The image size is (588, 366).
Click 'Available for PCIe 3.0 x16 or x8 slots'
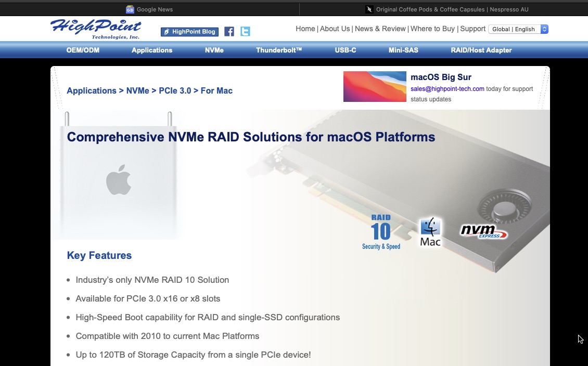click(148, 298)
